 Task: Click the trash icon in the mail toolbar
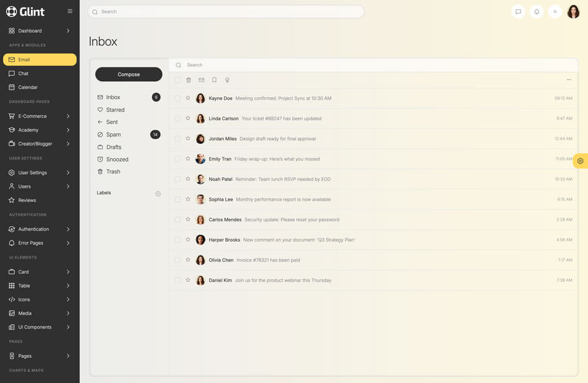(x=189, y=80)
